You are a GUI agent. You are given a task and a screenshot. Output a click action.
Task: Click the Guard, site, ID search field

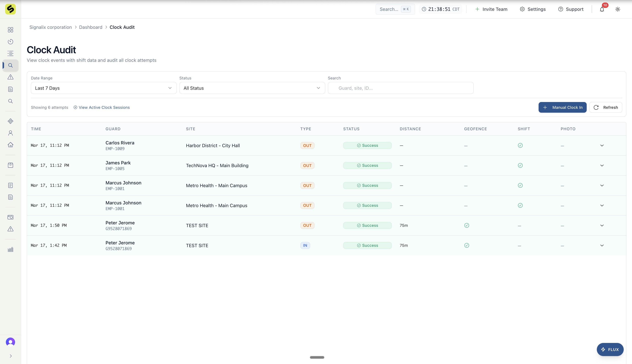[x=400, y=88]
